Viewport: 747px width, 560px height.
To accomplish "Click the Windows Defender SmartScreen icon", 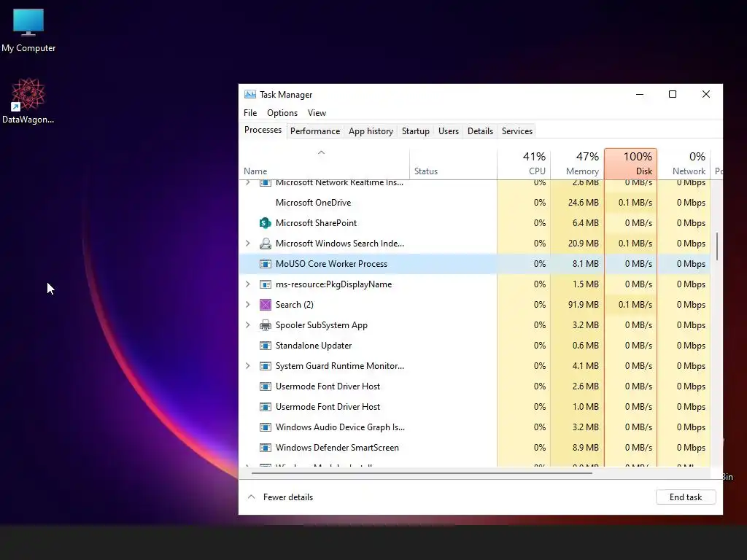I will [x=265, y=448].
